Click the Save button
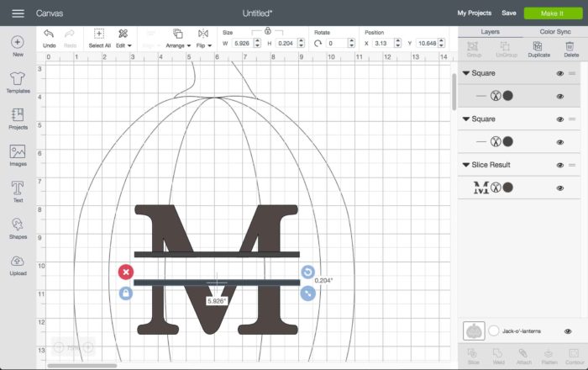The width and height of the screenshot is (588, 370). (x=509, y=13)
